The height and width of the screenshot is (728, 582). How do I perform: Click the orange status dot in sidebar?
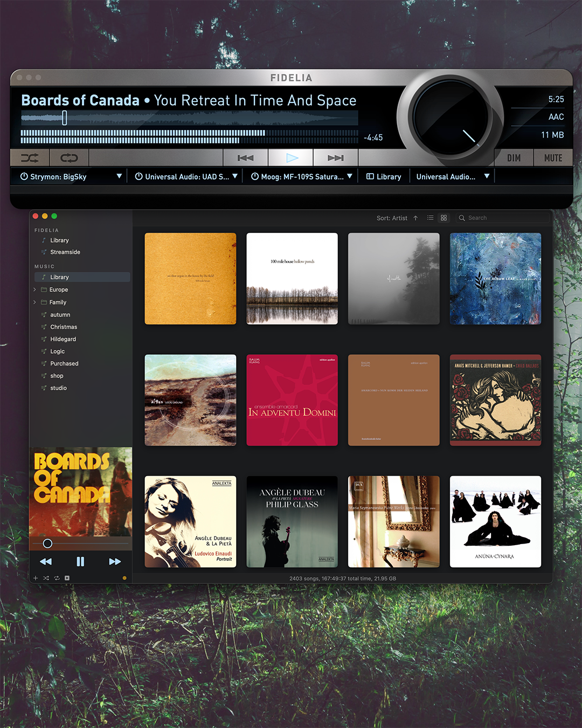[x=124, y=578]
